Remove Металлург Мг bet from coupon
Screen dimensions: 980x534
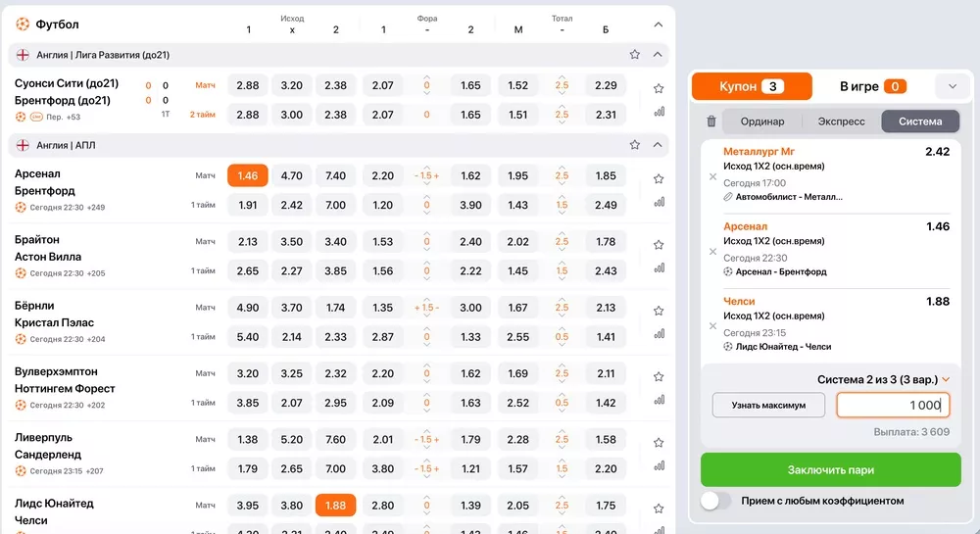[712, 177]
